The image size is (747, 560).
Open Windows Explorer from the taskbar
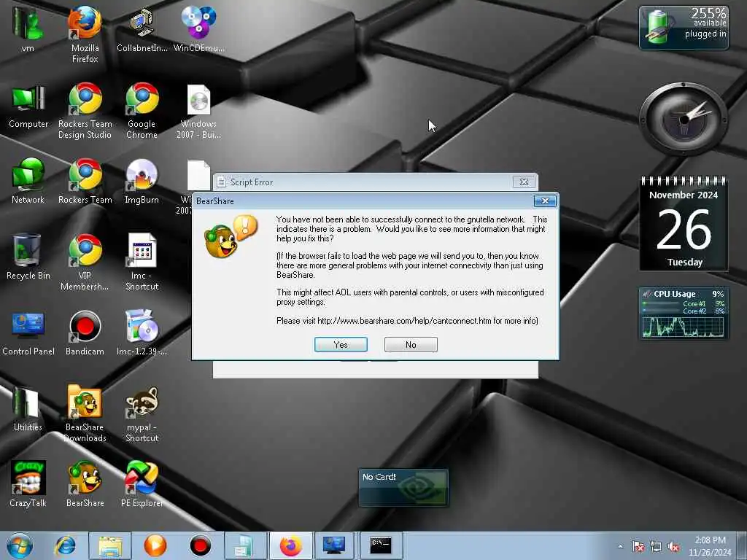click(110, 545)
